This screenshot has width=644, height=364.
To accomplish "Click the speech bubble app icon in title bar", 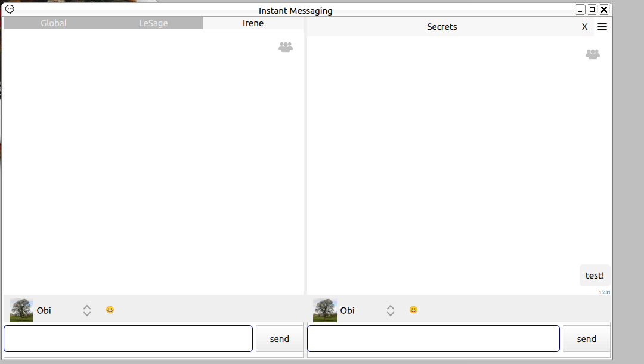I will 10,9.
